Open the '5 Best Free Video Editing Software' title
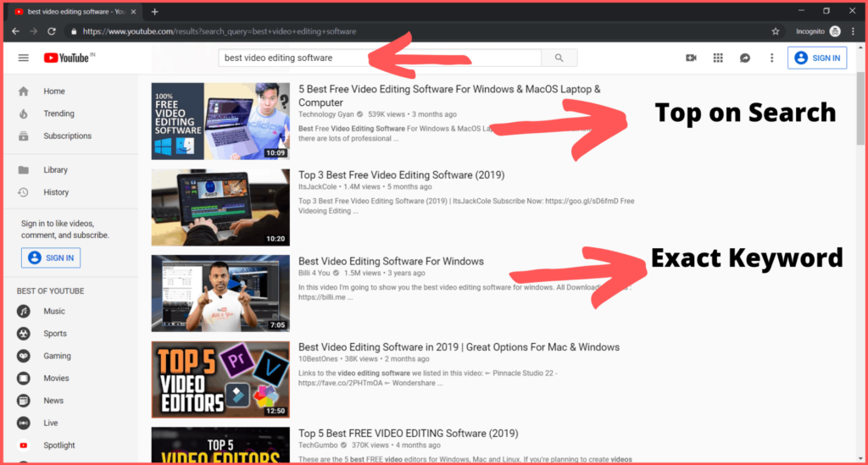868x465 pixels. pyautogui.click(x=449, y=96)
